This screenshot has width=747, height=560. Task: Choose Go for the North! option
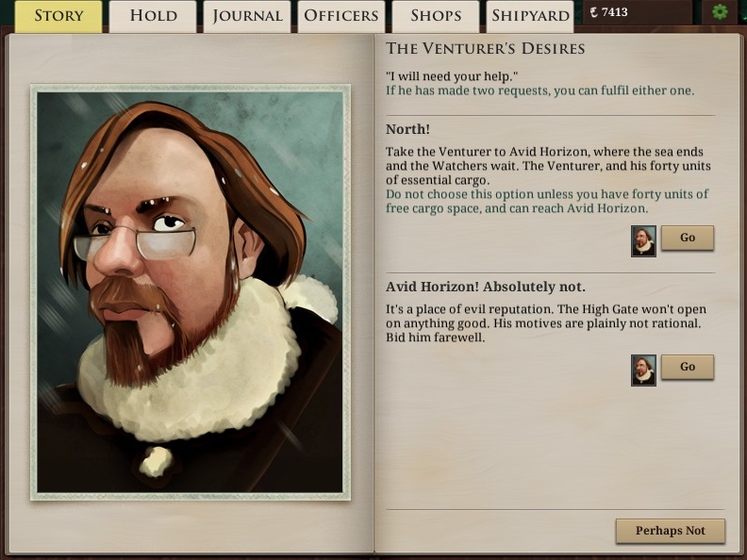point(688,238)
